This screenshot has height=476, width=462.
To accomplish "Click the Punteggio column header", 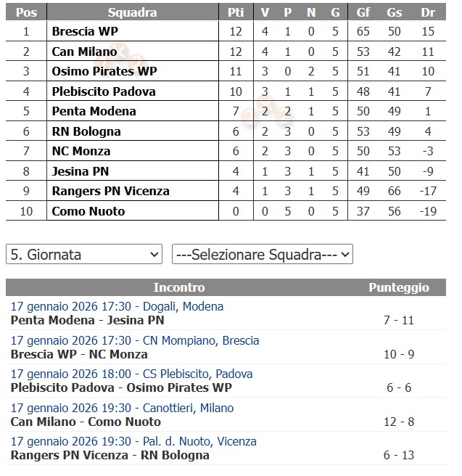I will click(x=398, y=287).
